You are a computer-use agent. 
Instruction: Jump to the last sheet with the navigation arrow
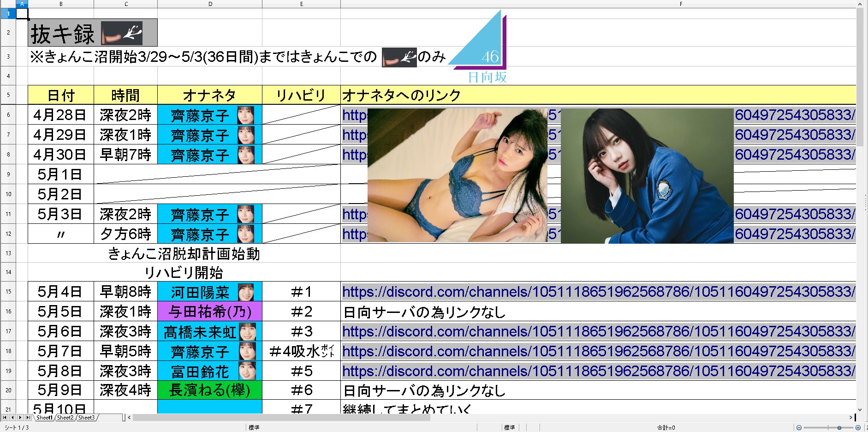click(28, 417)
